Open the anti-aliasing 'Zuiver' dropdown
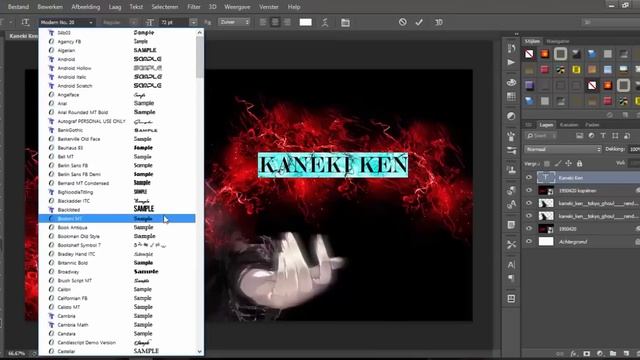 (234, 22)
